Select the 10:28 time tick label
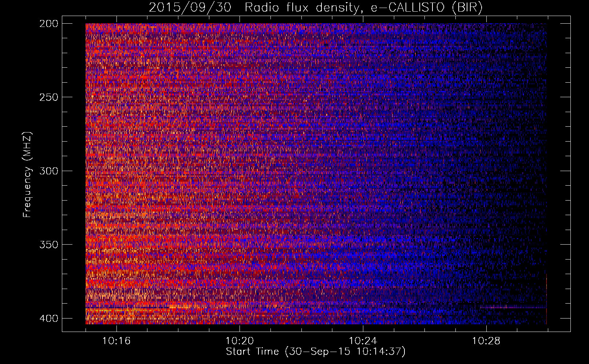 [x=486, y=341]
